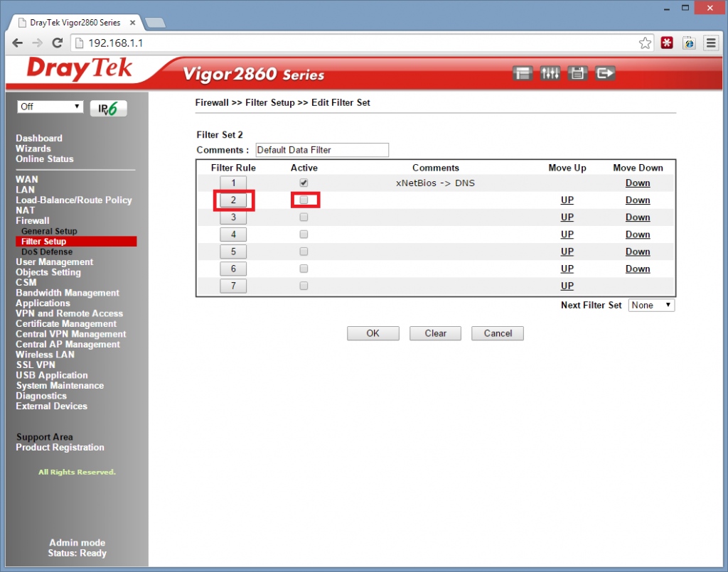Image resolution: width=728 pixels, height=572 pixels.
Task: Open filter rule 1 button
Action: coord(233,183)
